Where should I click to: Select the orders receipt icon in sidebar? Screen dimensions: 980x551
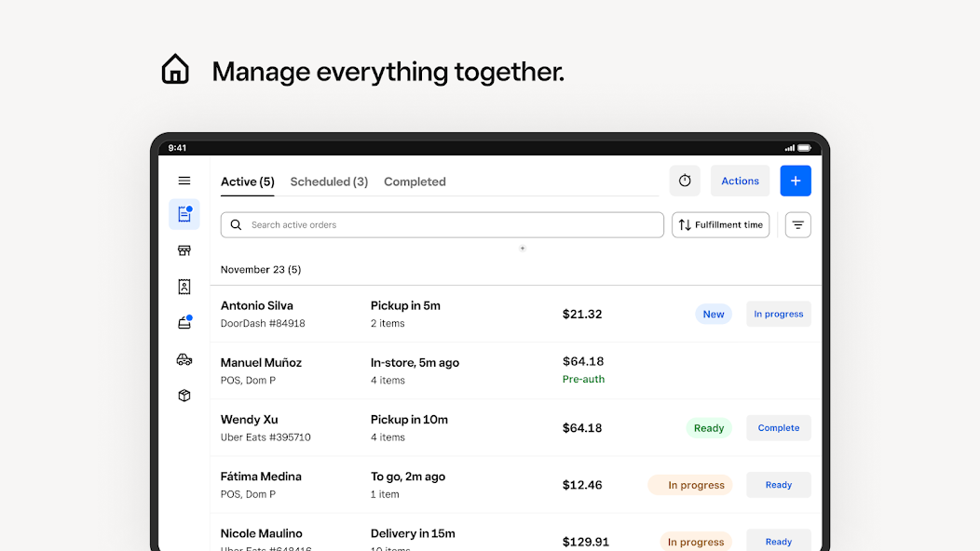[184, 215]
